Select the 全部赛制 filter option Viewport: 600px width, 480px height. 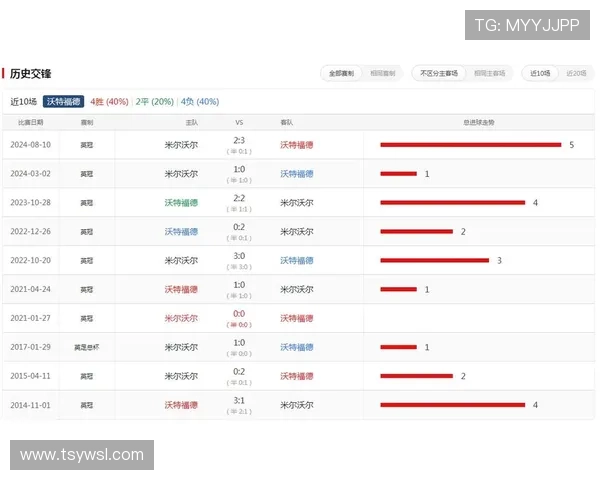[x=342, y=74]
